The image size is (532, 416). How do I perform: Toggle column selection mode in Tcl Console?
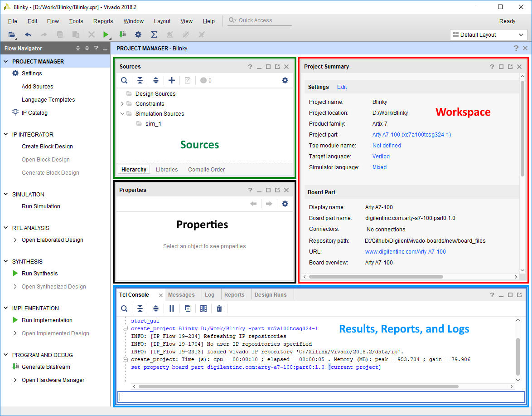click(203, 308)
